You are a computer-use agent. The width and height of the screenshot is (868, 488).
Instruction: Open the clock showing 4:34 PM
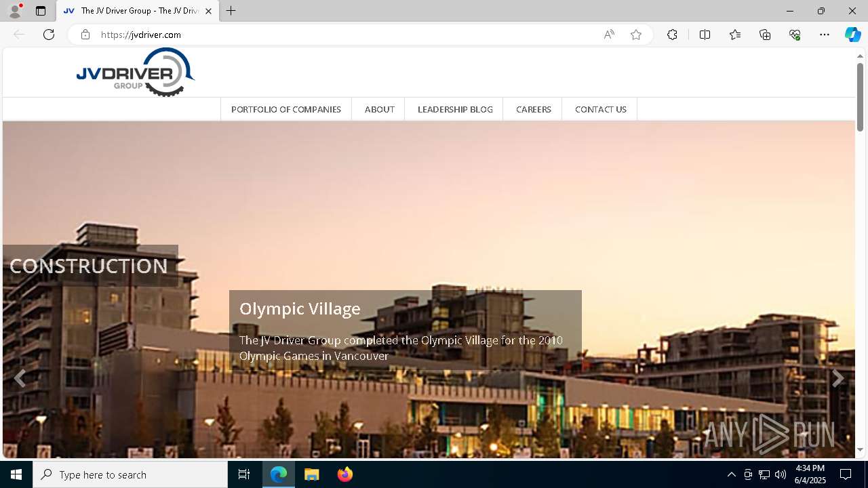click(810, 474)
